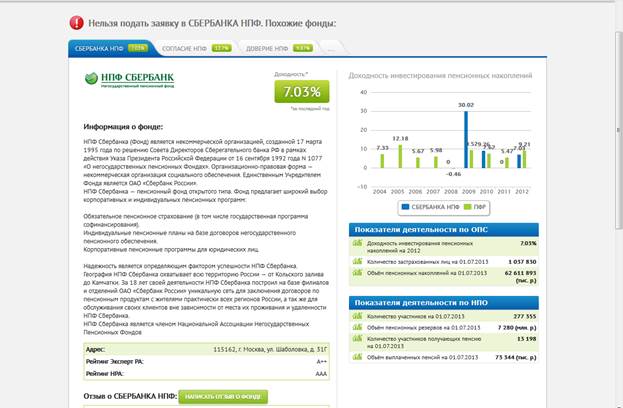The height and width of the screenshot is (408, 623).
Task: Click the НПФ Сбербанк logo
Action: pyautogui.click(x=130, y=79)
